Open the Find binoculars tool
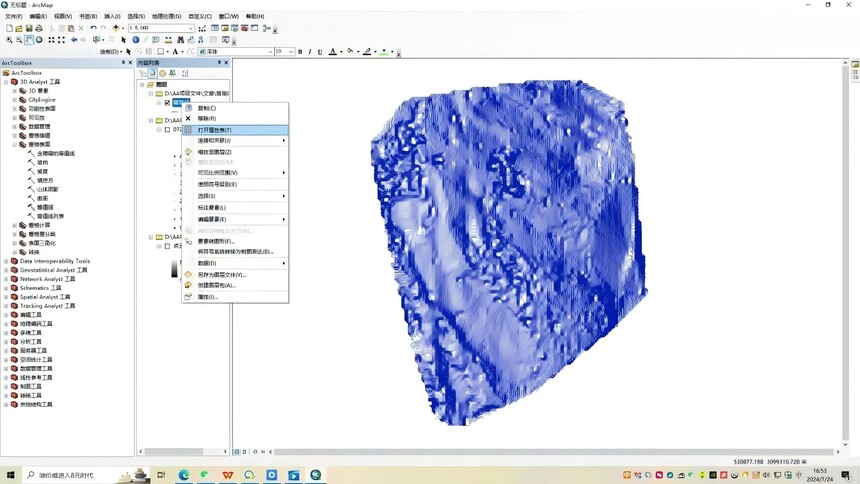Screen dimensions: 860x484 (x=180, y=40)
